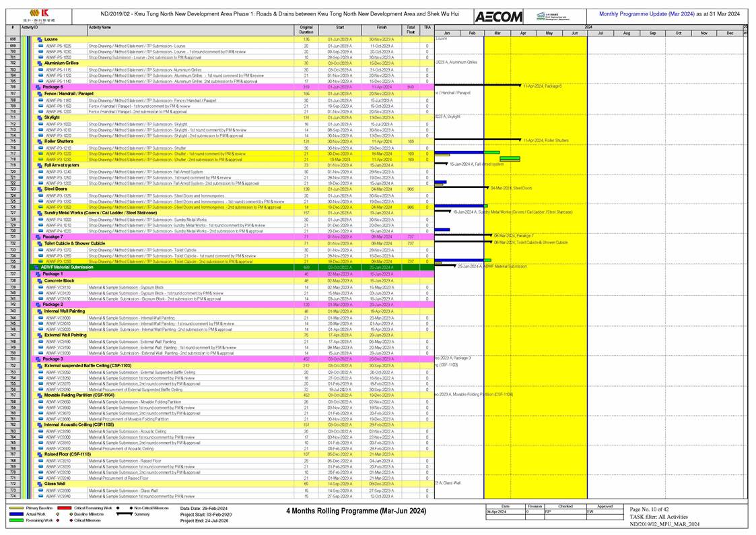Click the WBS icon beside Louvre
This screenshot has width=756, height=535.
click(40, 40)
